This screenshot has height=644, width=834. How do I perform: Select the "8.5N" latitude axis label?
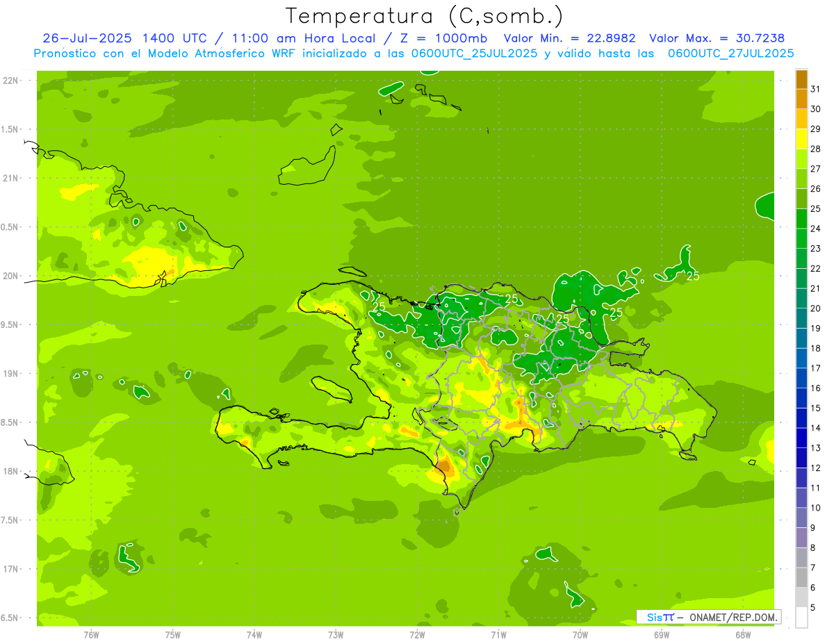tap(9, 423)
